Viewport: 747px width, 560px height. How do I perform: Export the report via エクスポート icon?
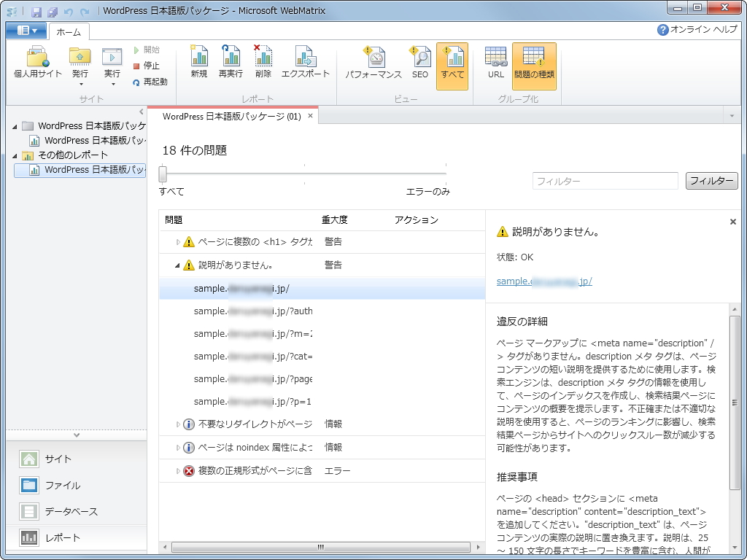click(x=306, y=64)
